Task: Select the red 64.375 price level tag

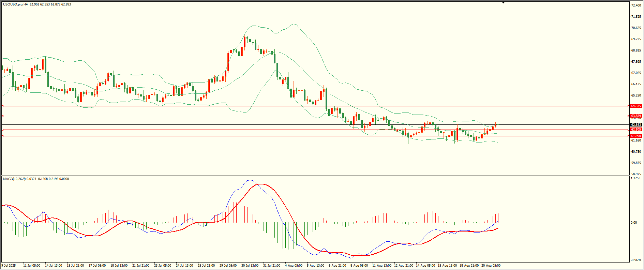Action: [x=636, y=106]
